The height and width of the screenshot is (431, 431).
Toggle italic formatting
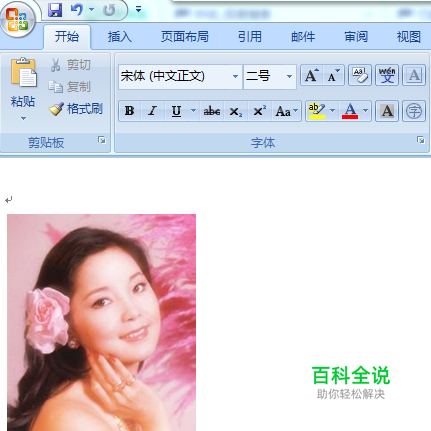pos(152,111)
